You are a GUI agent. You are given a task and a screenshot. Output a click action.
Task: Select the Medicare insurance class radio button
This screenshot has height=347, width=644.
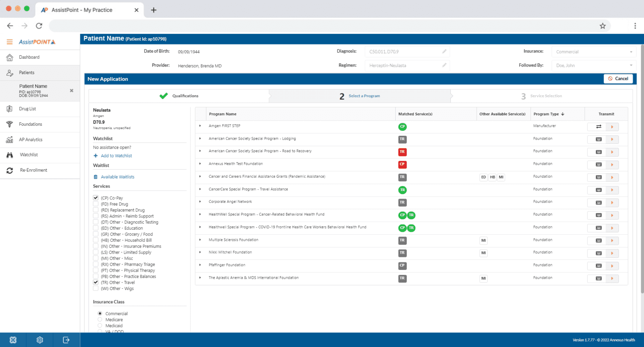click(100, 319)
